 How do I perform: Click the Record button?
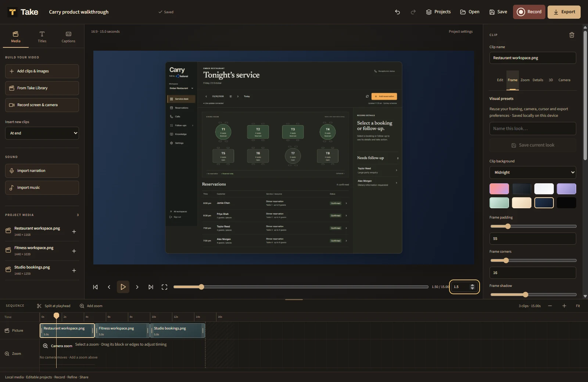coord(529,12)
